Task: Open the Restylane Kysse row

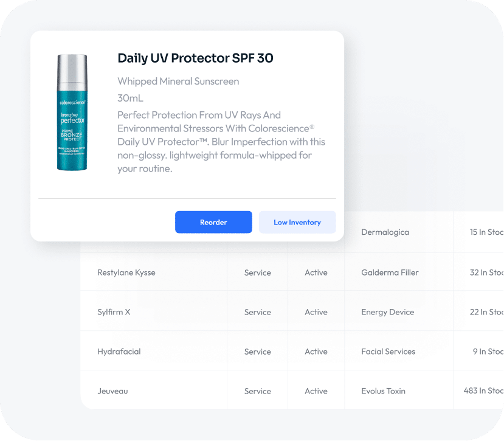Action: (x=126, y=273)
